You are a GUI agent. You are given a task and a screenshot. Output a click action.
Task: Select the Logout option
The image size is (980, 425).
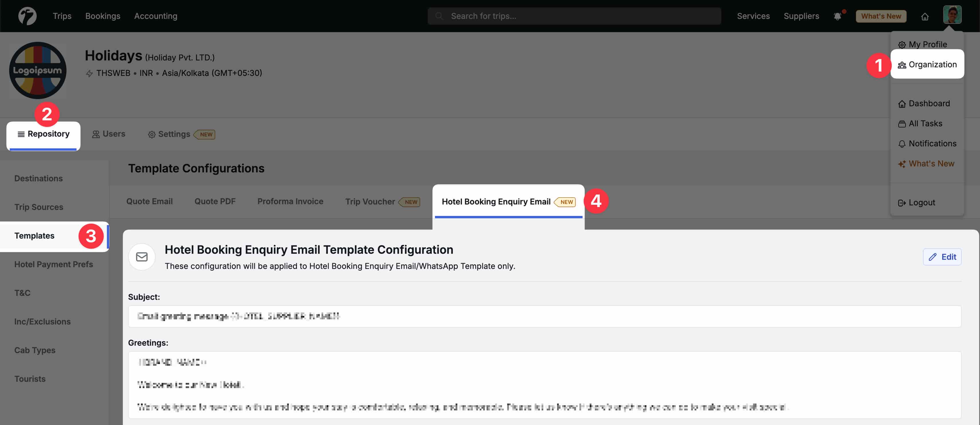click(x=921, y=202)
